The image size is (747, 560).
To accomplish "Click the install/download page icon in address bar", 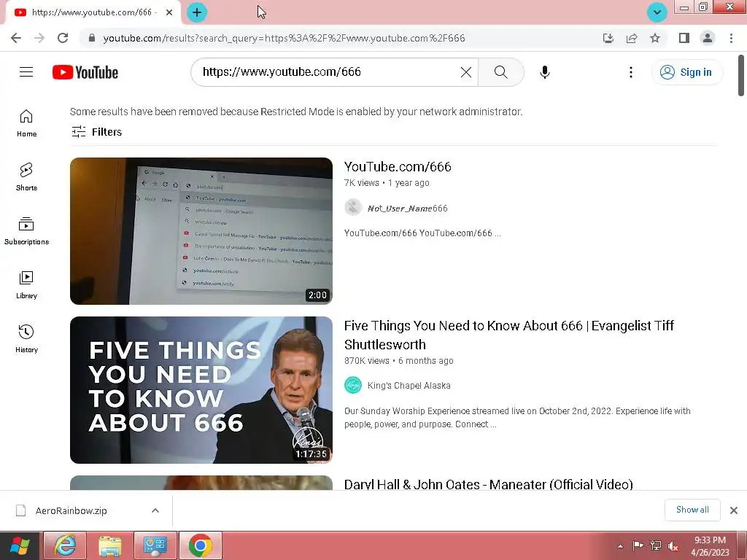I will 608,38.
